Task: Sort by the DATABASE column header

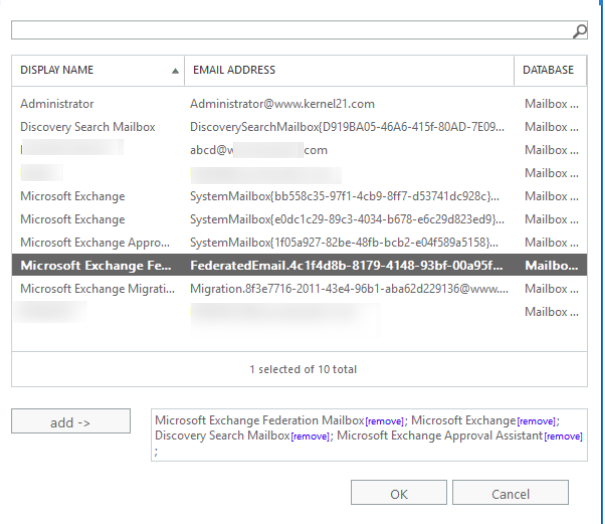Action: click(x=548, y=70)
